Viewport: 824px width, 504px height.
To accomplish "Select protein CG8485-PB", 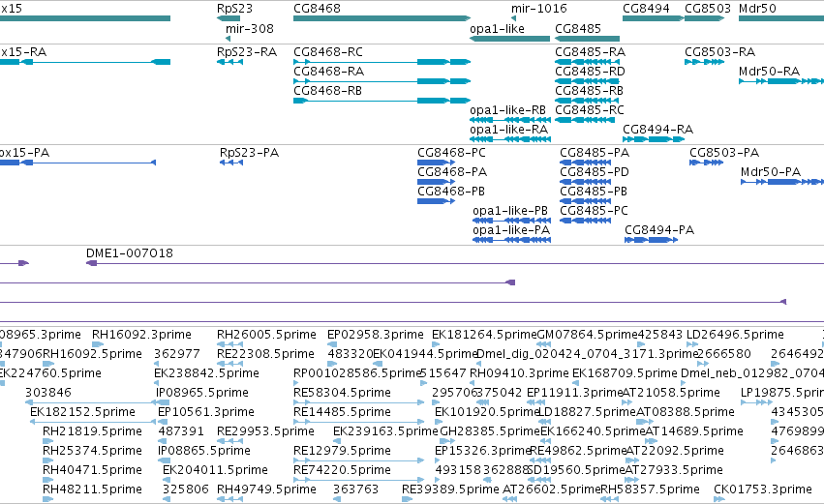I will [x=594, y=192].
